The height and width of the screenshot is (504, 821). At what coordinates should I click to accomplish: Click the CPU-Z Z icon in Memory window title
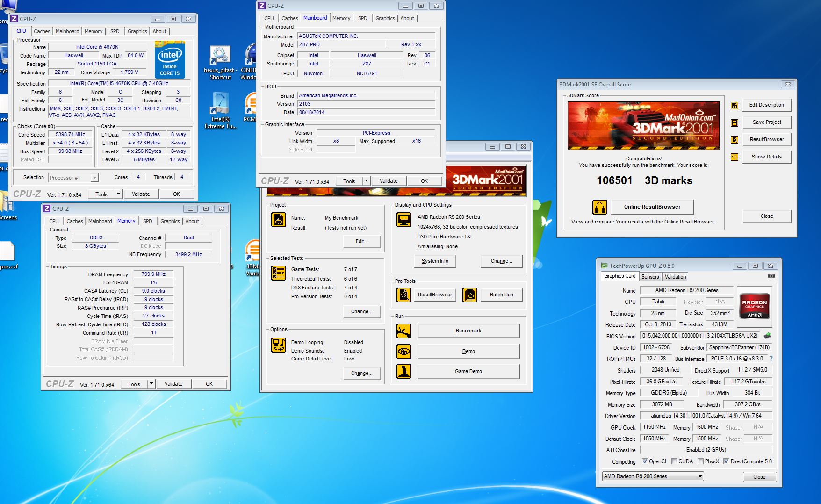47,209
